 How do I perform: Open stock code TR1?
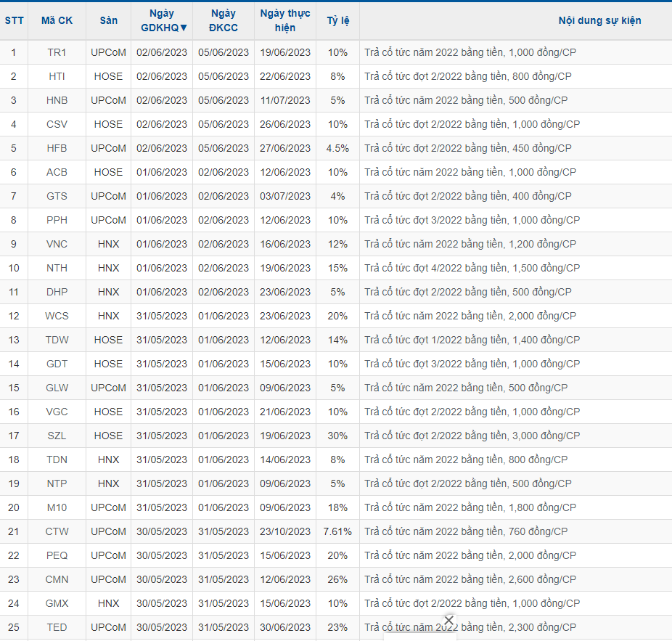coord(57,52)
